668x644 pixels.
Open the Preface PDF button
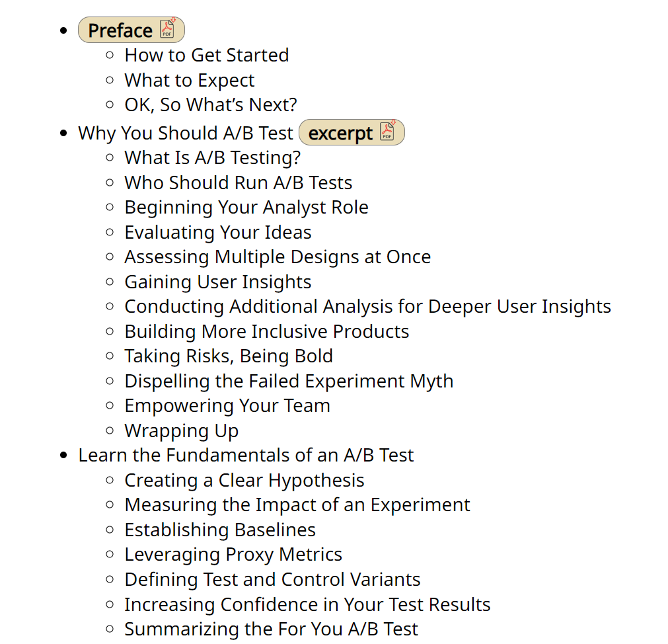coord(131,30)
